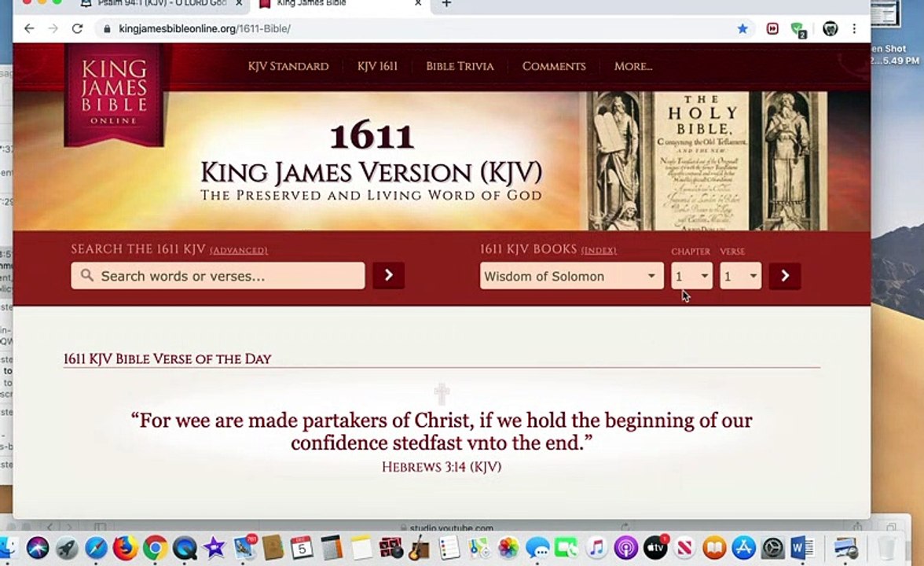Open Messages from the dock
Screen dimensions: 924x566
point(537,549)
